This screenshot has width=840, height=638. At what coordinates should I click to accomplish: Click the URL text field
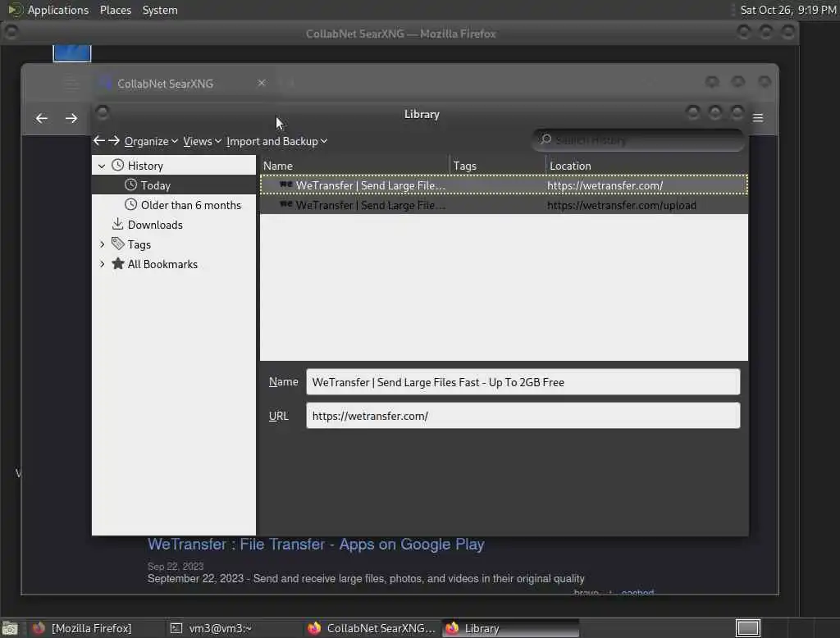pyautogui.click(x=523, y=416)
